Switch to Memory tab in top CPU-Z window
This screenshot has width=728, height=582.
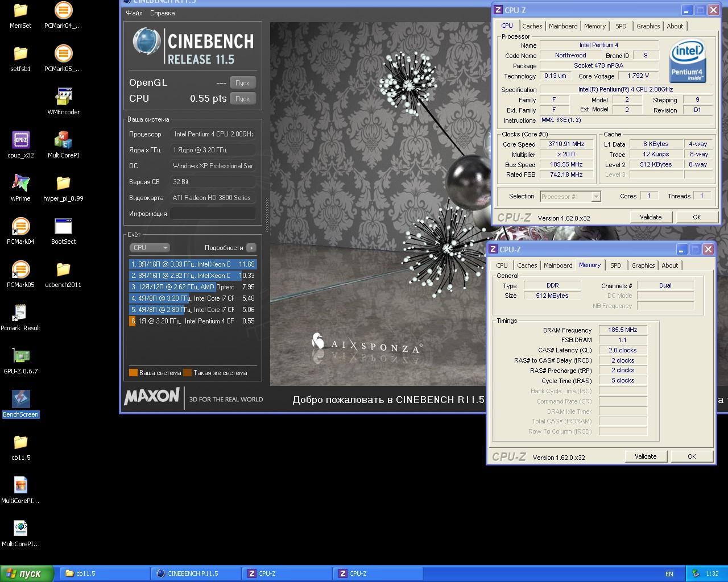(x=595, y=26)
